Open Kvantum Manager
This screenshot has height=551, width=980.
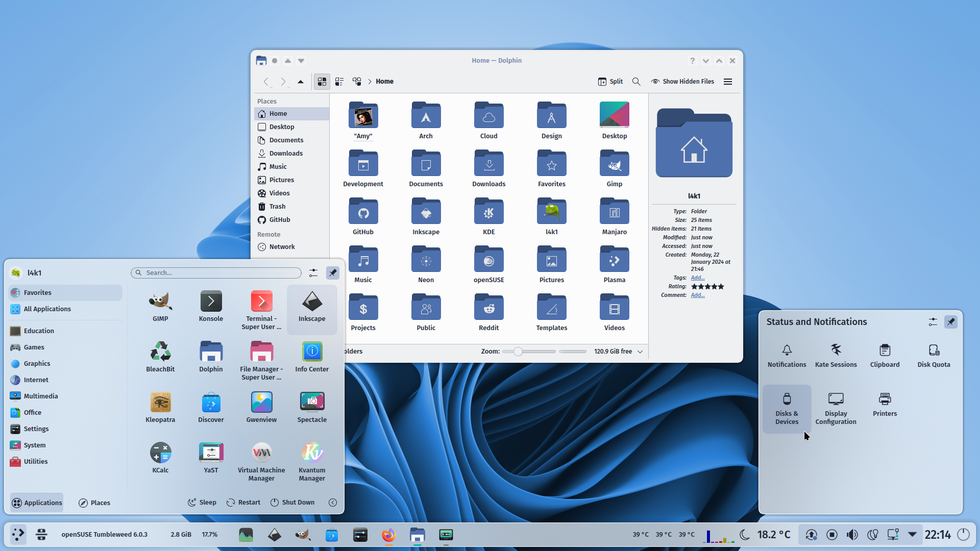click(x=312, y=462)
